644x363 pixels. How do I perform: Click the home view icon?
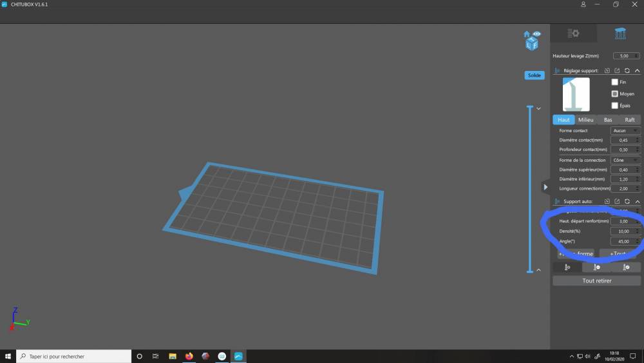[527, 34]
